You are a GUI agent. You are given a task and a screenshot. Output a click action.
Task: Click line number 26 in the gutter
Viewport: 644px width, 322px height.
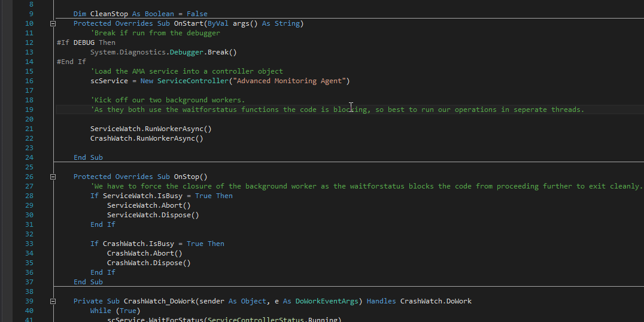29,177
